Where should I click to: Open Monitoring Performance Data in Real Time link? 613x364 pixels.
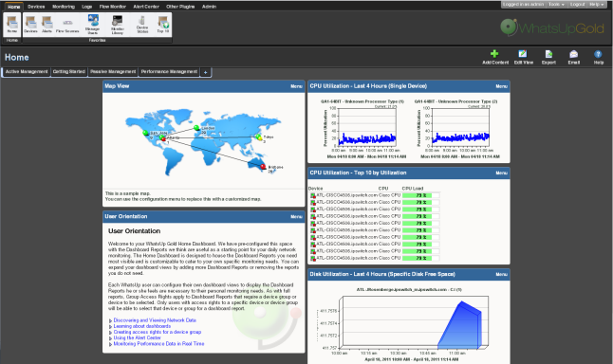pos(158,344)
